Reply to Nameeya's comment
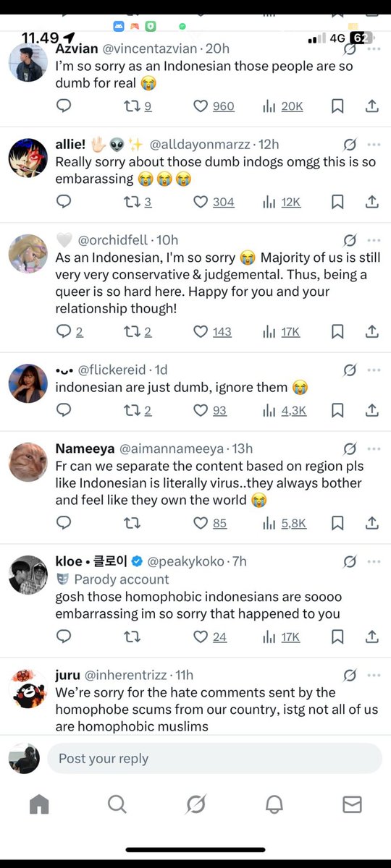The image size is (391, 868). (x=64, y=523)
